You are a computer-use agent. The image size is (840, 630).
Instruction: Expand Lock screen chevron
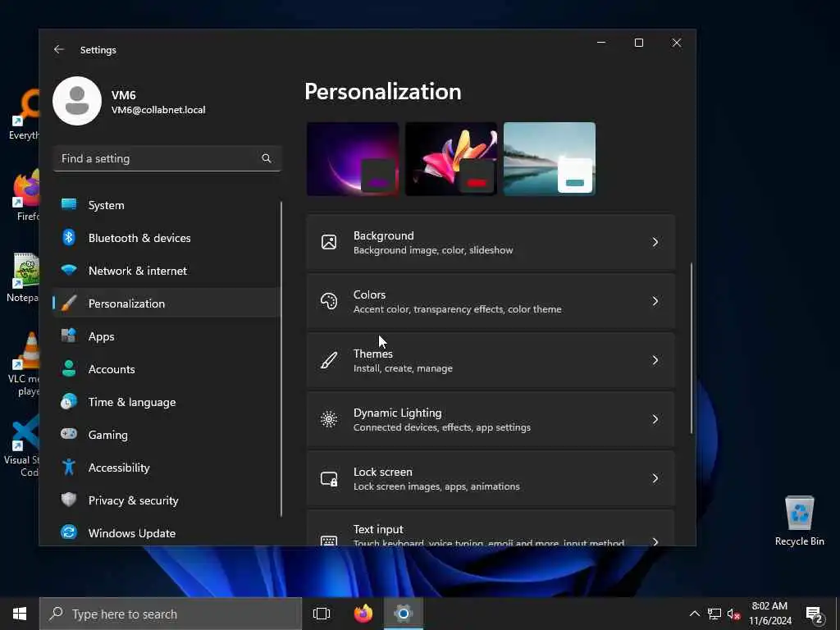(655, 478)
